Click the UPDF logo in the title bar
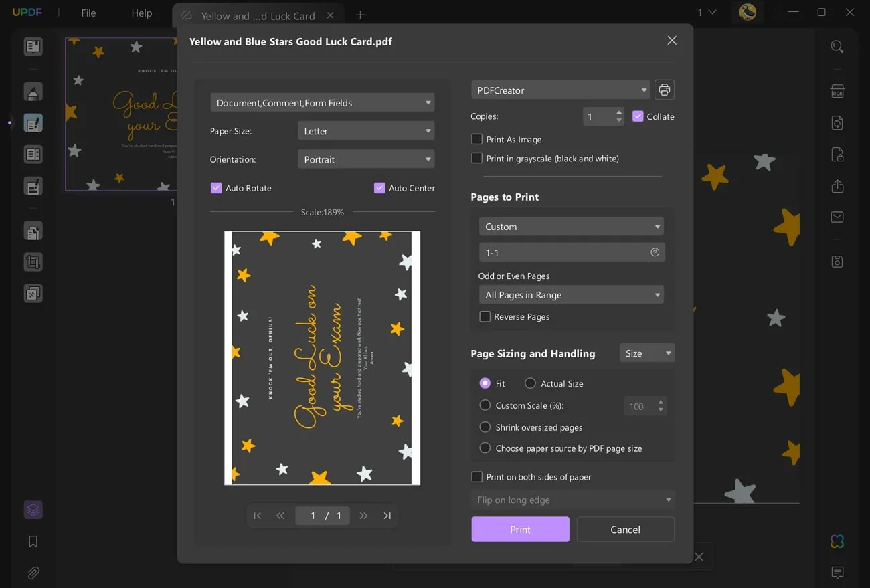 coord(27,12)
